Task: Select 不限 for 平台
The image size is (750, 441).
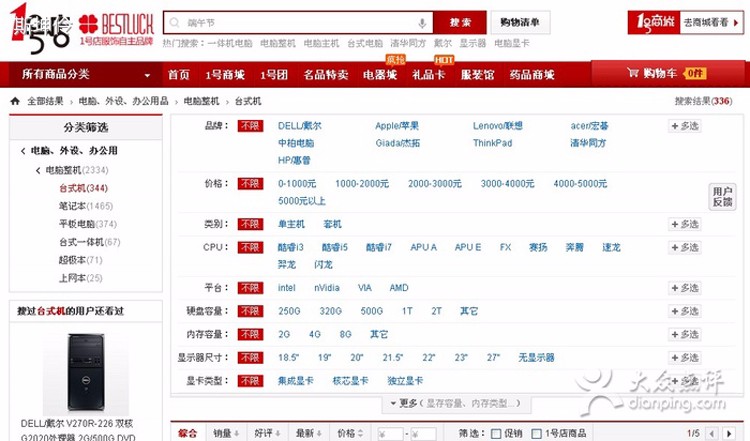Action: [250, 288]
